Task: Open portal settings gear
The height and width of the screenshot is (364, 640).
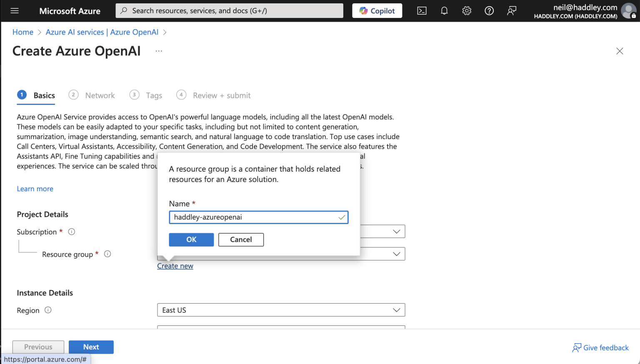Action: pos(467,11)
